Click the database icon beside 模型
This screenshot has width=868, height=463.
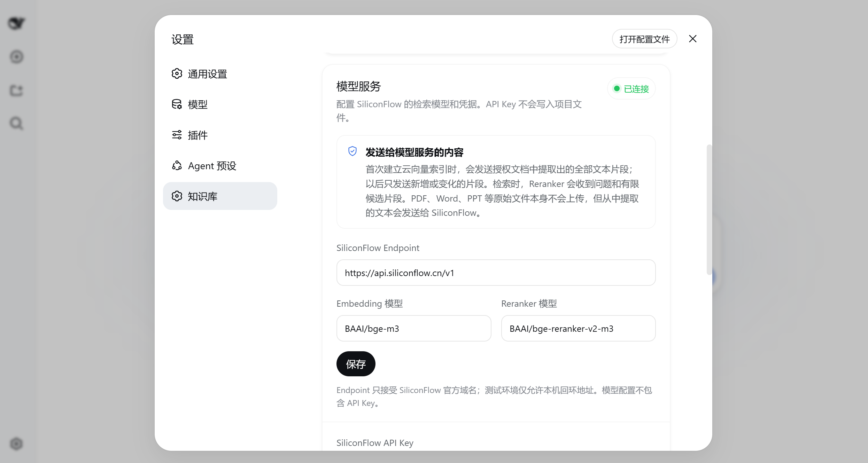click(177, 104)
